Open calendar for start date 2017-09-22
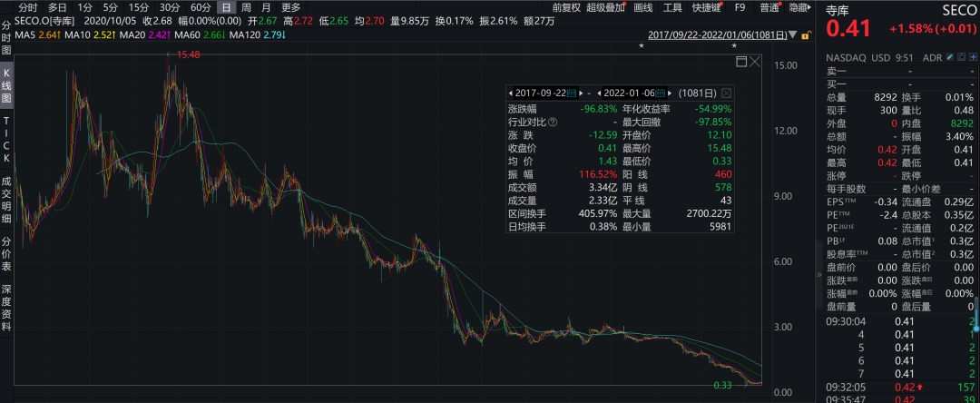This screenshot has width=980, height=403. click(572, 93)
